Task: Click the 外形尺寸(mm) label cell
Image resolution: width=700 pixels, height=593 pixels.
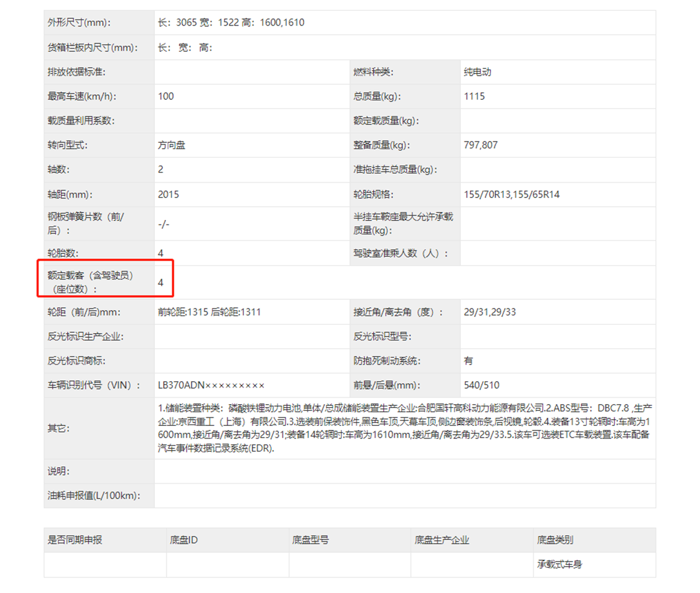Action: (x=79, y=23)
